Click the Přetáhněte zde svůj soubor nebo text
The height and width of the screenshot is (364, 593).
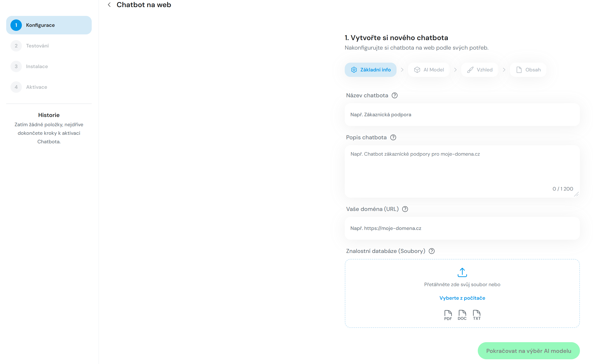(x=462, y=285)
